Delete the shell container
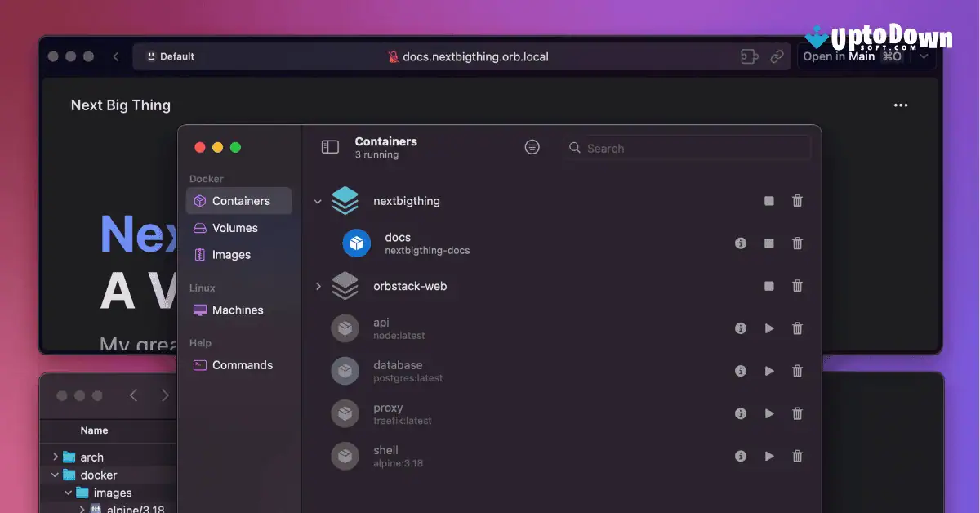This screenshot has width=980, height=513. (x=797, y=456)
